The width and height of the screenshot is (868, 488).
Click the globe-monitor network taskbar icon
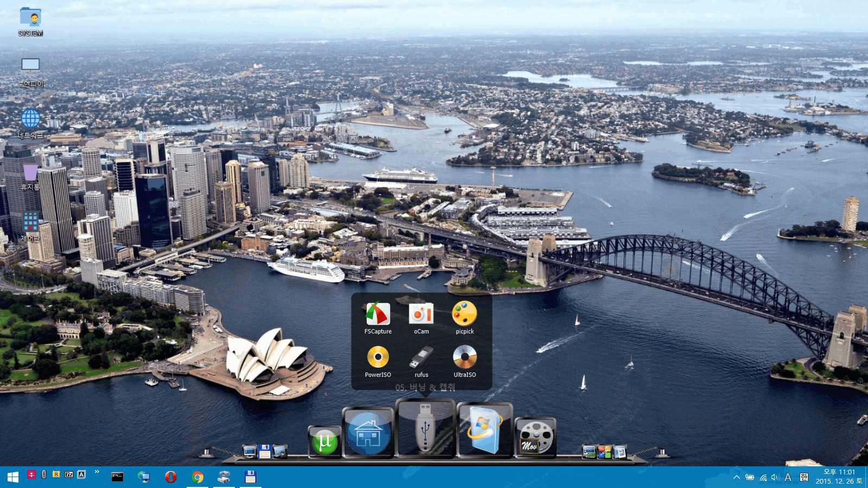point(144,477)
